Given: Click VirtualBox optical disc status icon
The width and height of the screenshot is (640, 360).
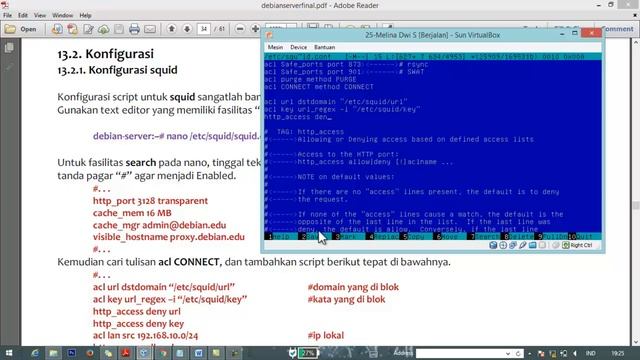Looking at the screenshot, I should pos(503,245).
